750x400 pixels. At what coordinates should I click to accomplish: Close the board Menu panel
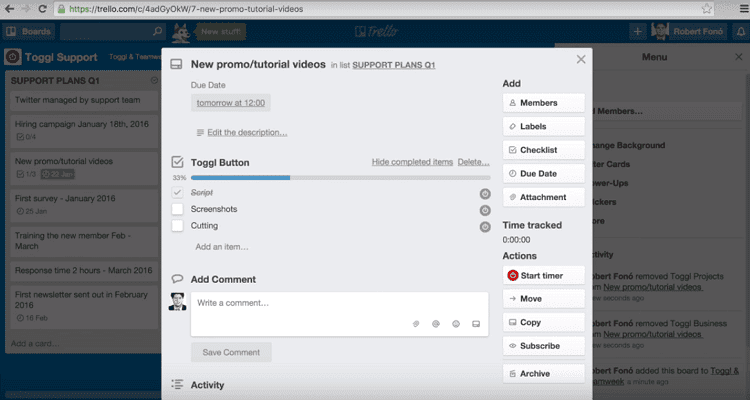(739, 57)
